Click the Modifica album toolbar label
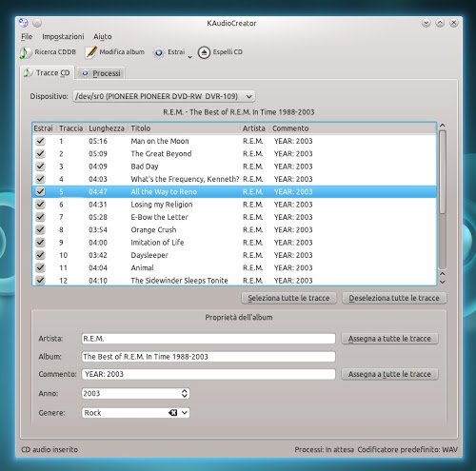Screen dimensions: 476x471 (122, 52)
